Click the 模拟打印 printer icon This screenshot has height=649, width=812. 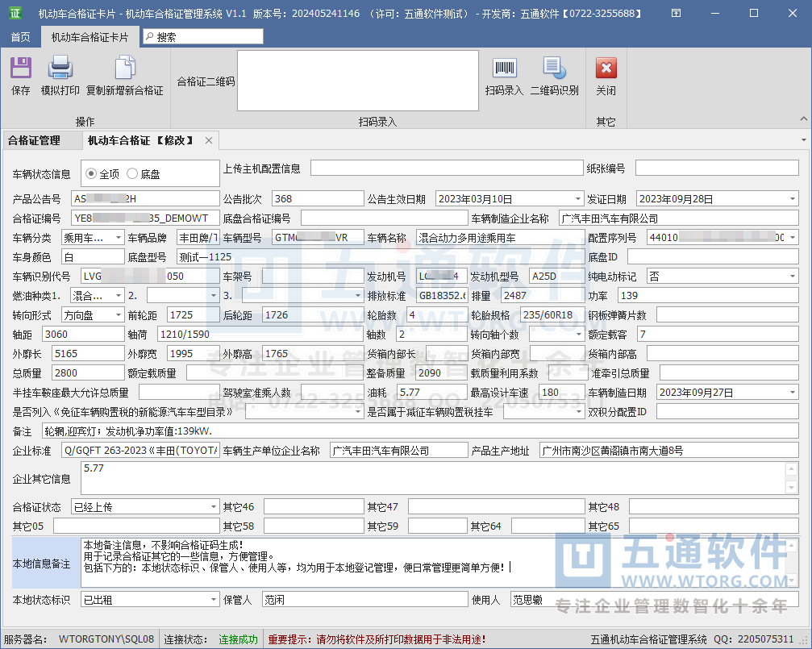60,69
